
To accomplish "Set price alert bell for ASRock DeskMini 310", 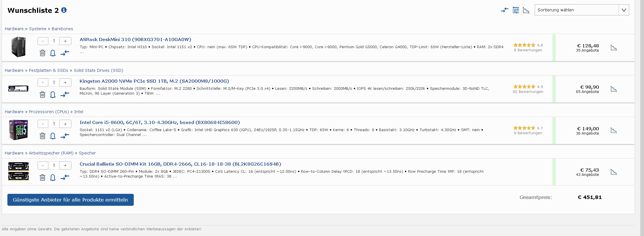I will click(x=53, y=53).
